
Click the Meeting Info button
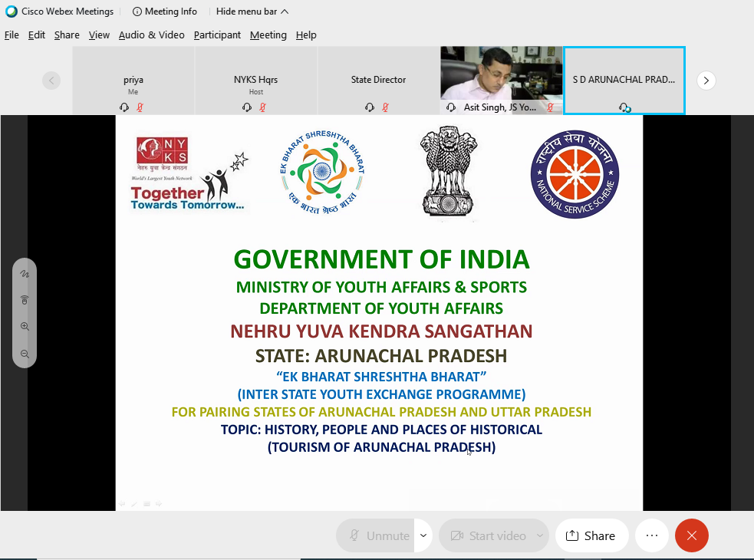click(x=164, y=12)
